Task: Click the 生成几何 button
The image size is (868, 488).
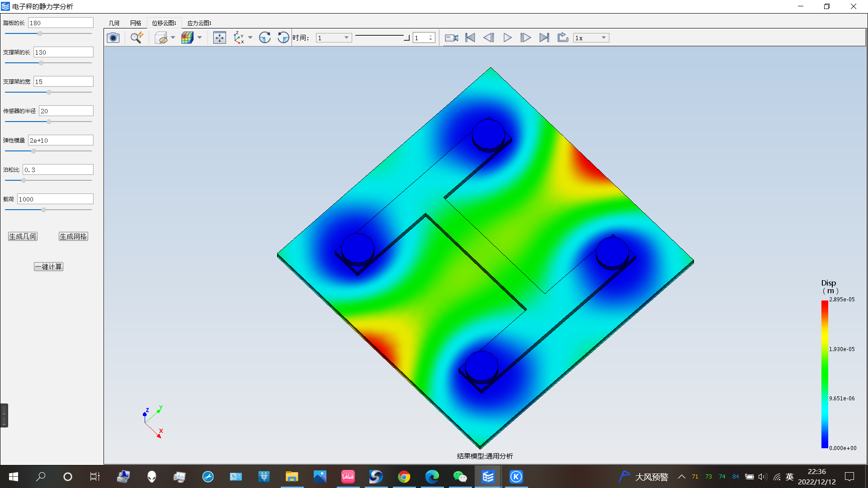Action: pyautogui.click(x=23, y=236)
